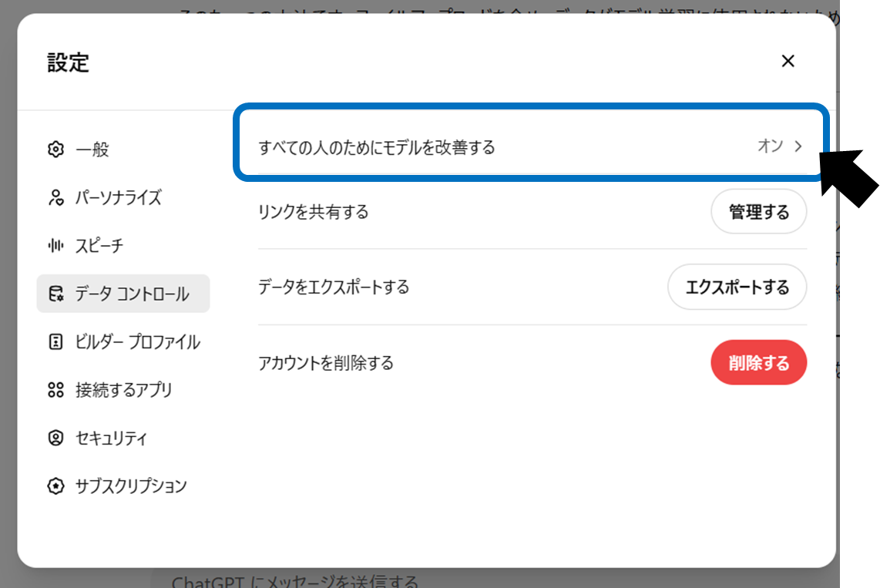Open the パーソナライズ settings tab
The height and width of the screenshot is (588, 880).
(x=118, y=198)
